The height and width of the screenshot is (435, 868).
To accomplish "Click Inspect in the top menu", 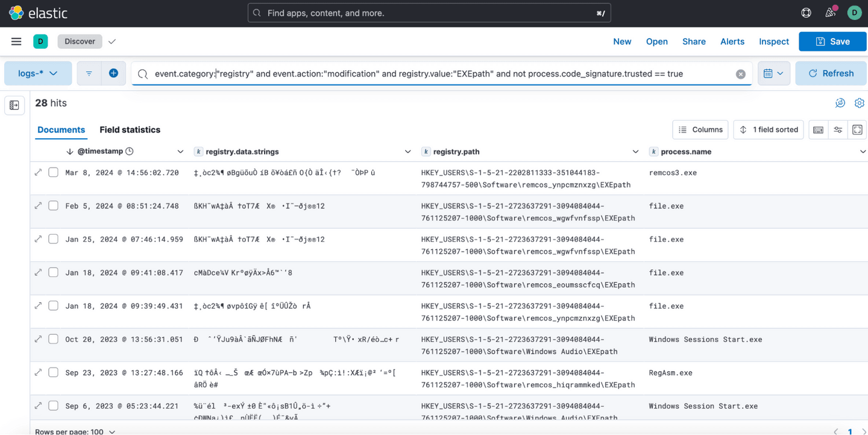I will [x=773, y=42].
